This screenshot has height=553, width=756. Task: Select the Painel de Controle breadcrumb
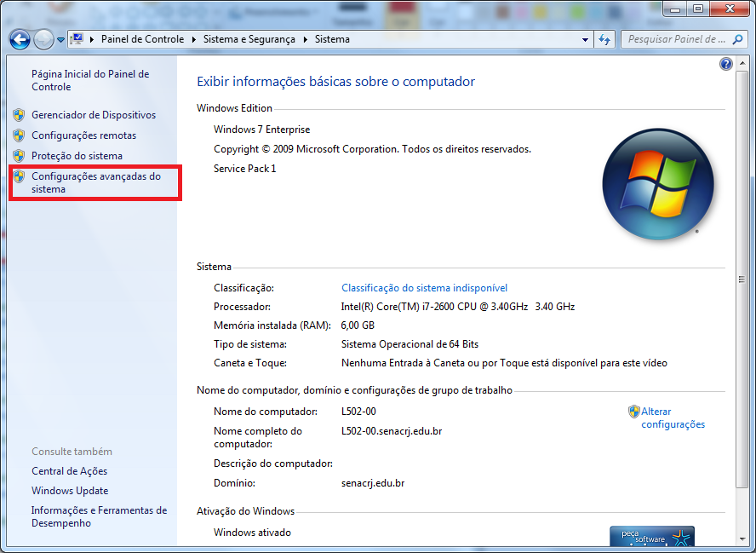coord(143,39)
